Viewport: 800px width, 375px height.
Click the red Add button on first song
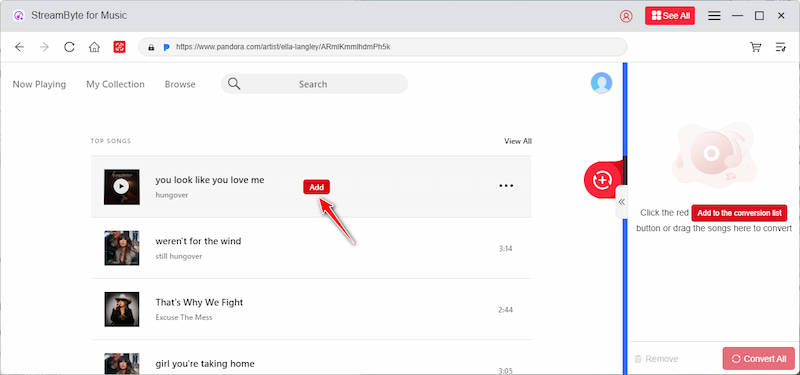coord(317,187)
